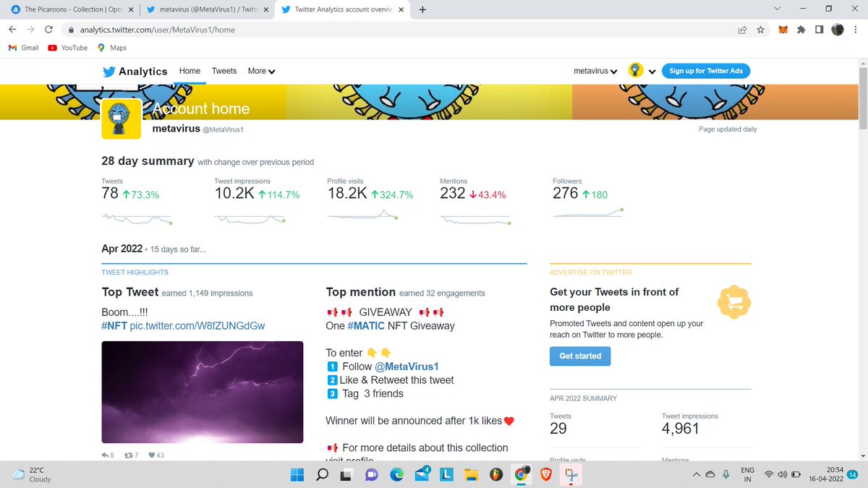This screenshot has width=868, height=488.
Task: Expand the More dropdown in Analytics nav
Action: (x=261, y=71)
